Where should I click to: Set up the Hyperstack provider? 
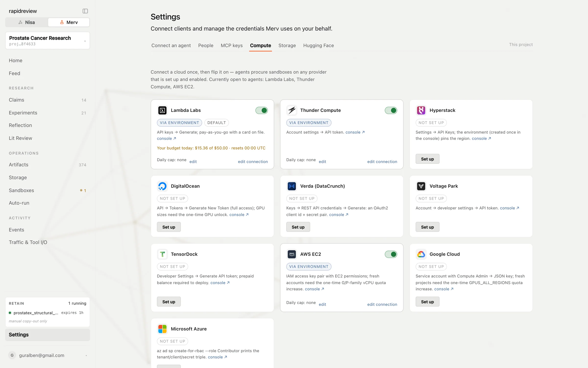pos(427,159)
